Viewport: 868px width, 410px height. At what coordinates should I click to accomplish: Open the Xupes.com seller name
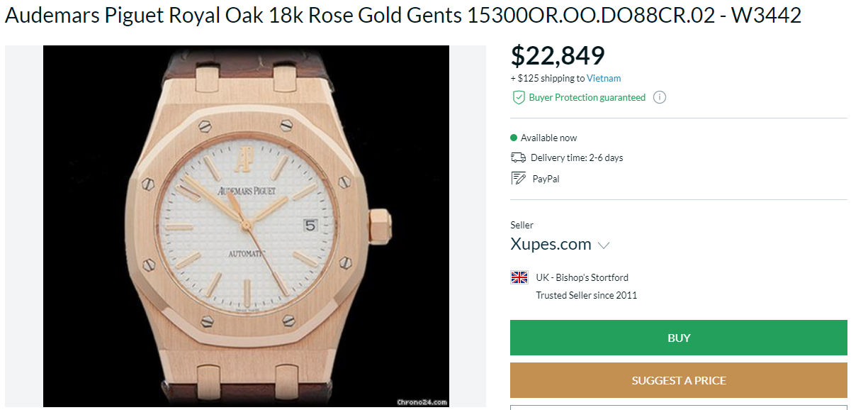tap(551, 244)
